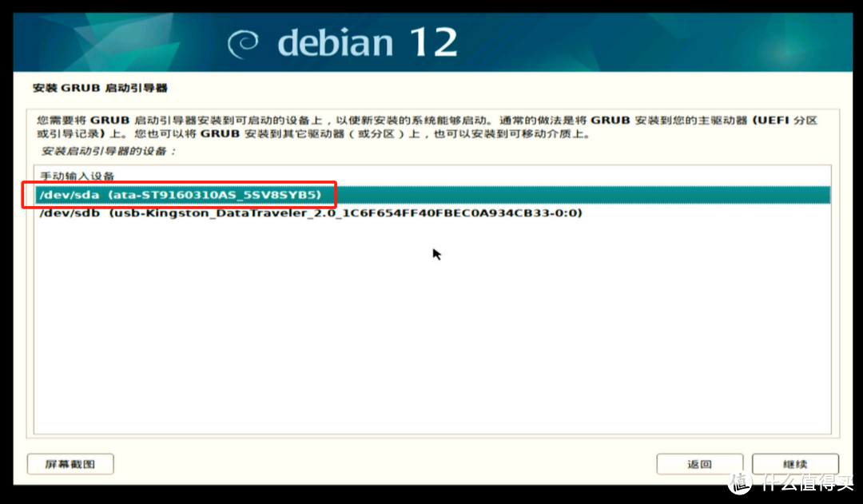The width and height of the screenshot is (863, 504).
Task: Click the 安装 GRUB 启动引导器 heading
Action: [100, 88]
